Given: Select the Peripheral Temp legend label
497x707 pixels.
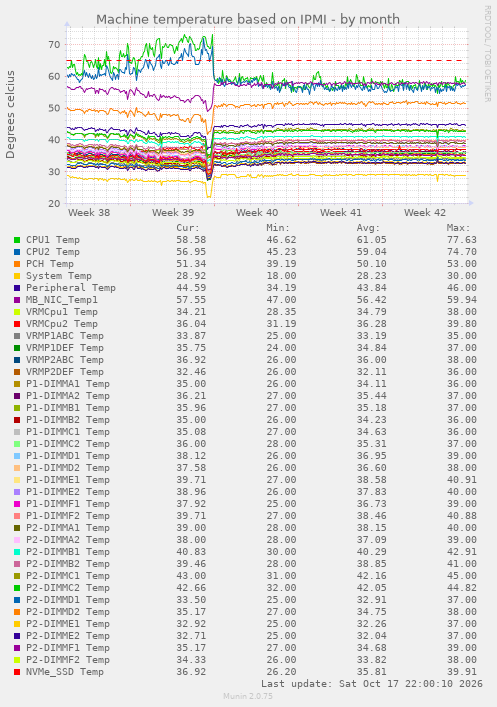Looking at the screenshot, I should 71,288.
